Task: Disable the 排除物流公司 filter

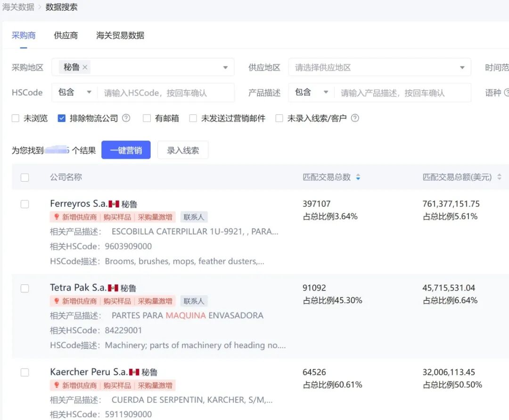Action: pos(62,118)
